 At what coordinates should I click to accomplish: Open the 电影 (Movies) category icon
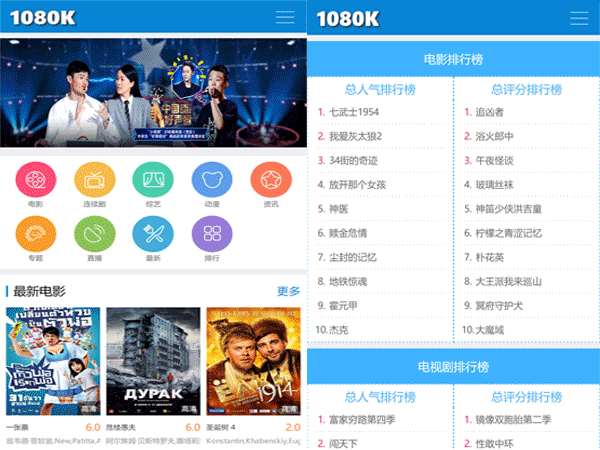(36, 180)
